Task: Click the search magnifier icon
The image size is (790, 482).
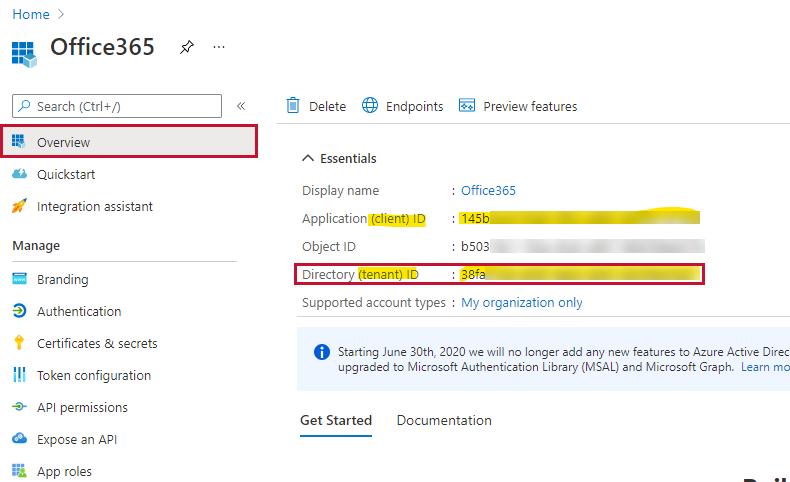Action: click(24, 106)
